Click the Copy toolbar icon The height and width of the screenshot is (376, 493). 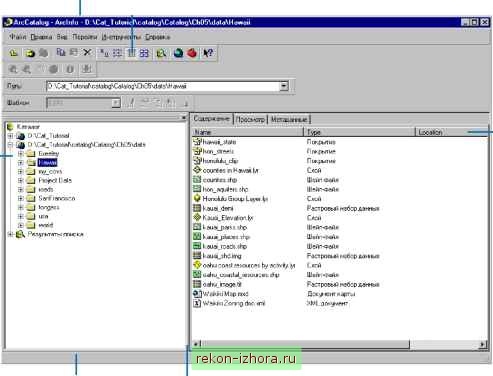pos(61,53)
